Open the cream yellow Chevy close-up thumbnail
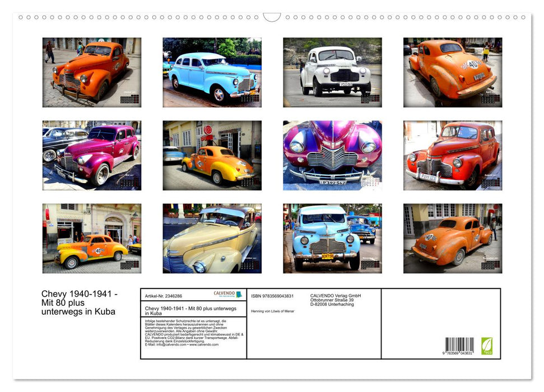This screenshot has height=392, width=544. 212,239
